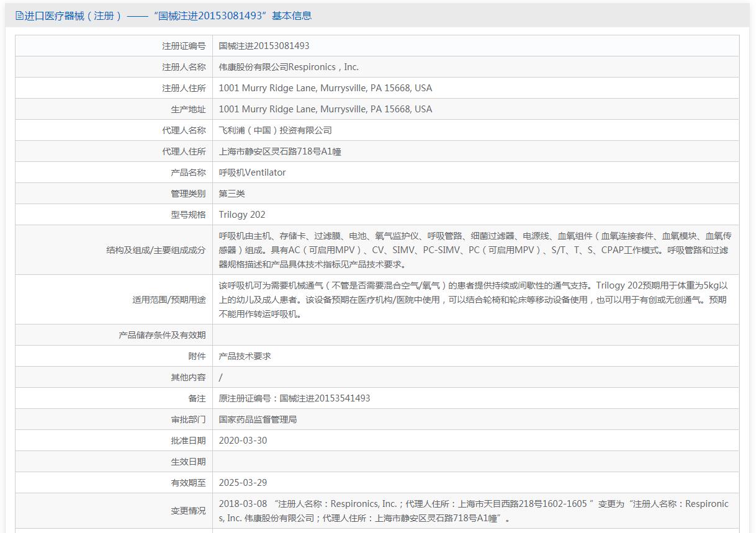Screen dimensions: 756x533
Task: Select the 附件 label
Action: point(197,356)
